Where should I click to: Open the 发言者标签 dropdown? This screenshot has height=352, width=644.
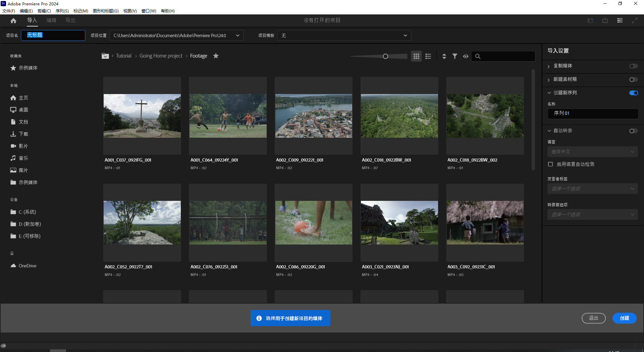592,188
